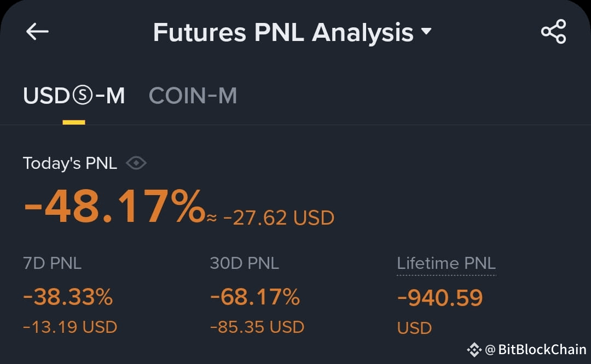The image size is (591, 364).
Task: Switch to the COIN-M tab
Action: pos(193,96)
